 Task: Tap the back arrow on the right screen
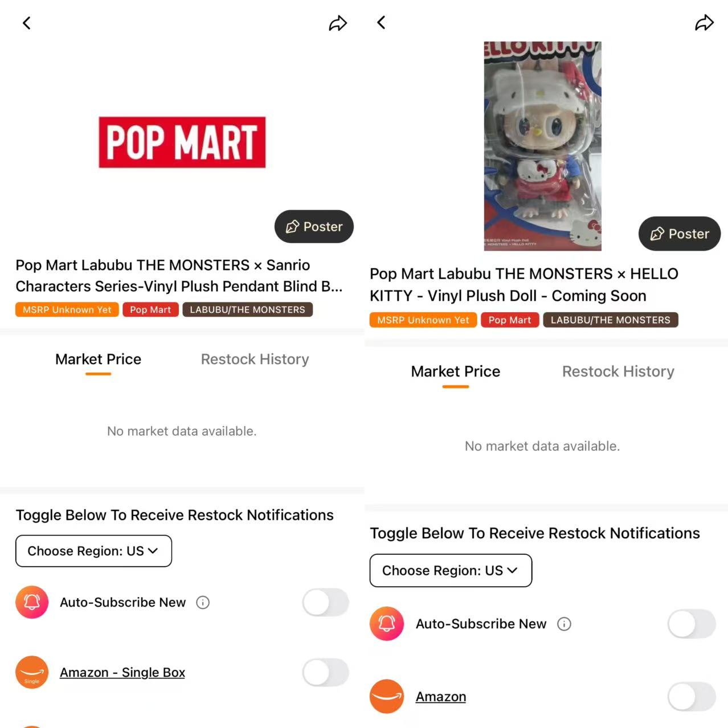pyautogui.click(x=381, y=22)
